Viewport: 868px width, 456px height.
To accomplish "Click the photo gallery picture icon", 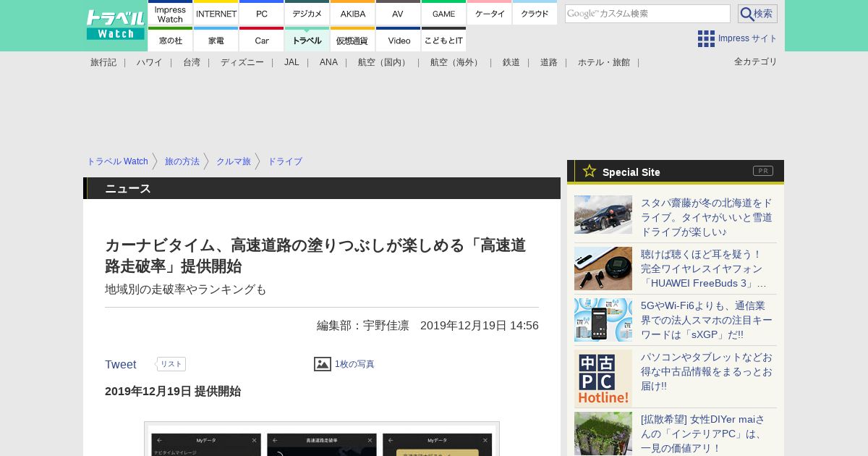I will (323, 364).
